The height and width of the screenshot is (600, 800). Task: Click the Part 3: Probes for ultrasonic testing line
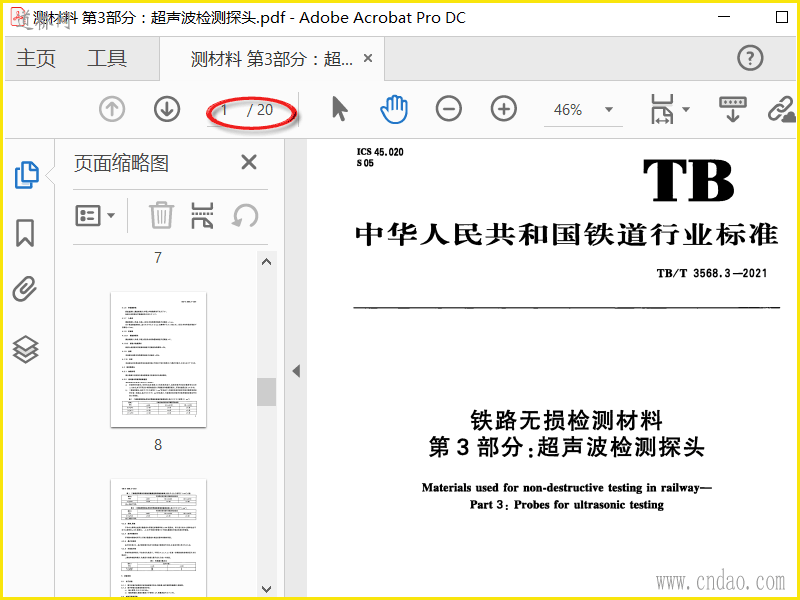click(567, 505)
